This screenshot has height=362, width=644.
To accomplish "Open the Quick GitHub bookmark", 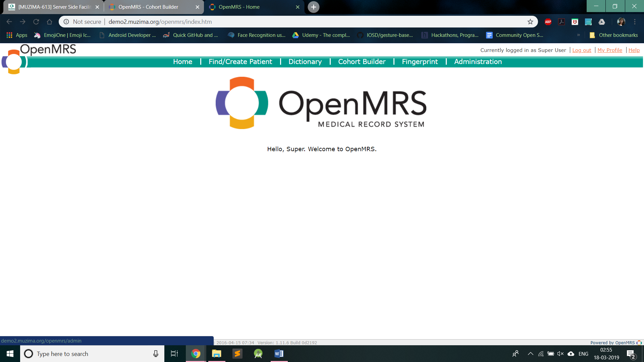I will [191, 35].
